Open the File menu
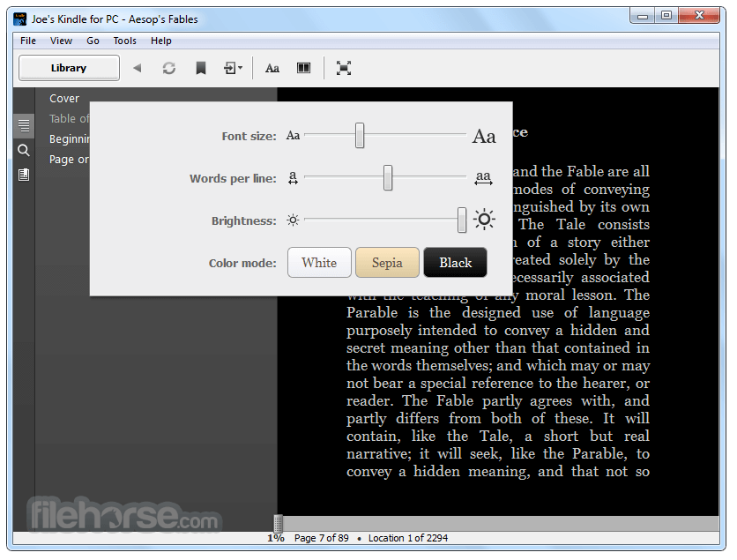Viewport: 737px width, 560px height. 28,41
